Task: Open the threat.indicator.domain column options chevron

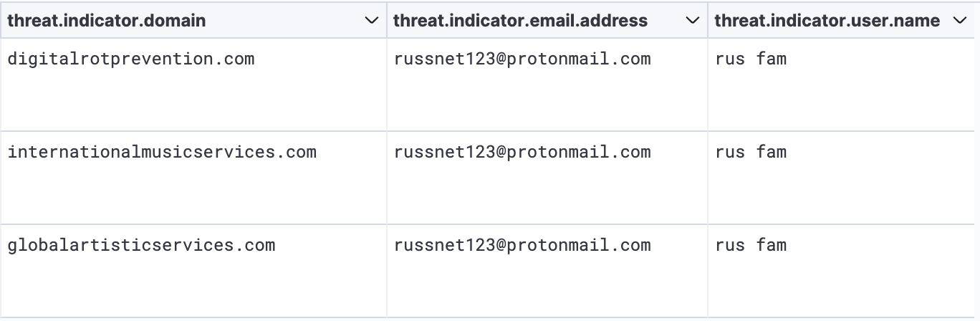Action: click(x=371, y=21)
